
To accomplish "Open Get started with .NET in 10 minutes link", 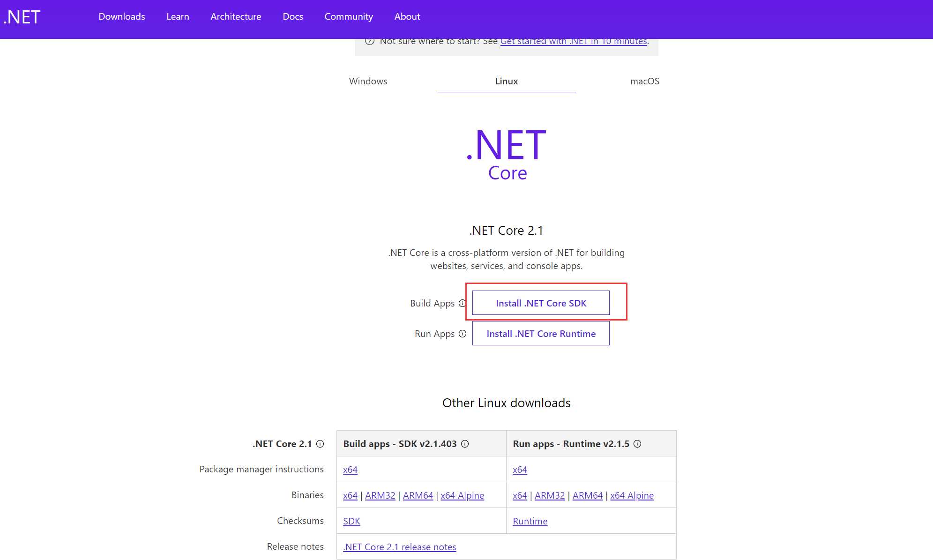I will tap(574, 41).
